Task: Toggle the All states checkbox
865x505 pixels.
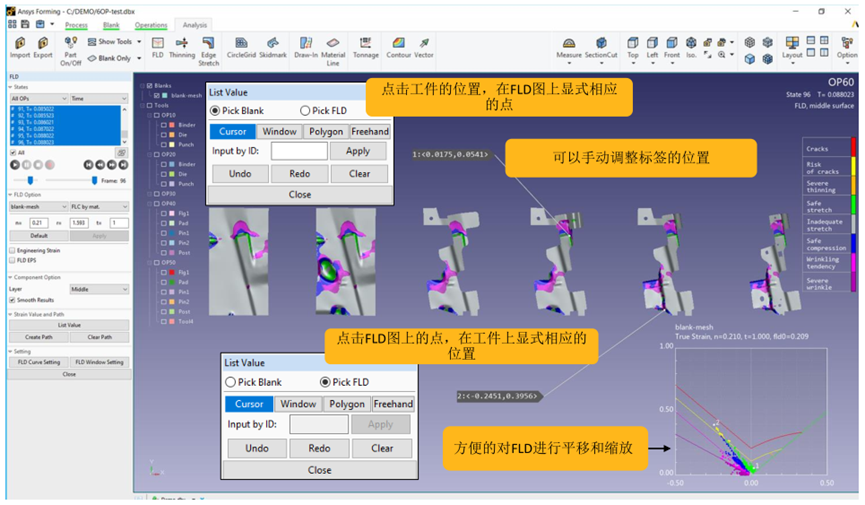Action: [x=13, y=152]
